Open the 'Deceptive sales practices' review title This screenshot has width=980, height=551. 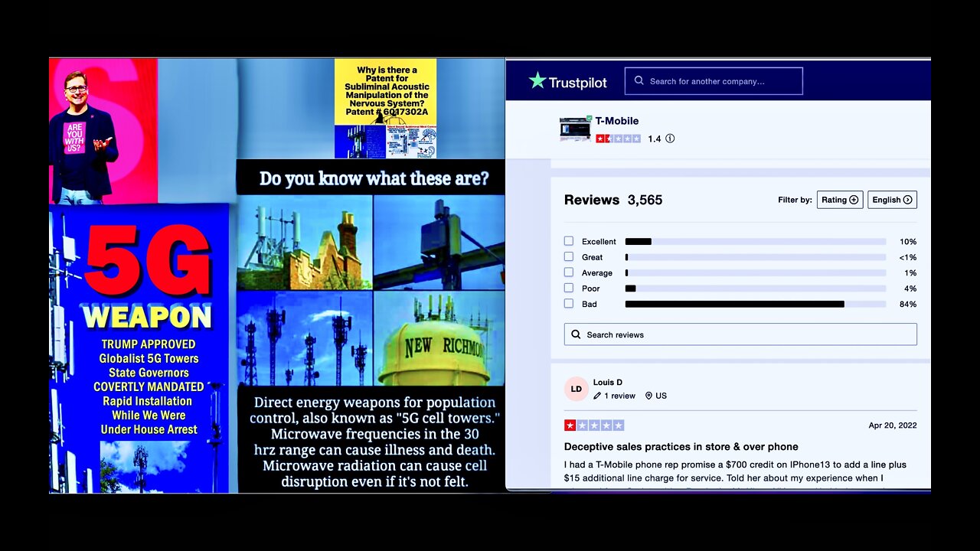[681, 447]
